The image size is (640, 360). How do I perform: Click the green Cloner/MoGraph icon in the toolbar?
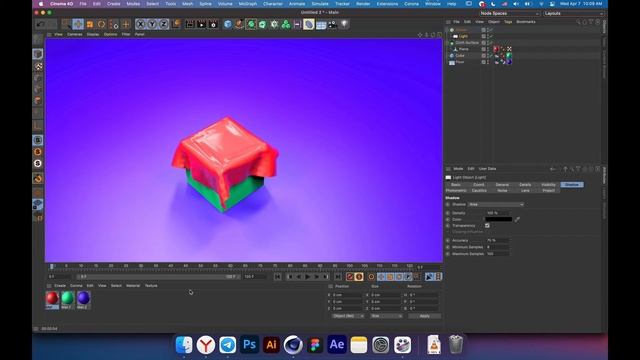pos(286,24)
